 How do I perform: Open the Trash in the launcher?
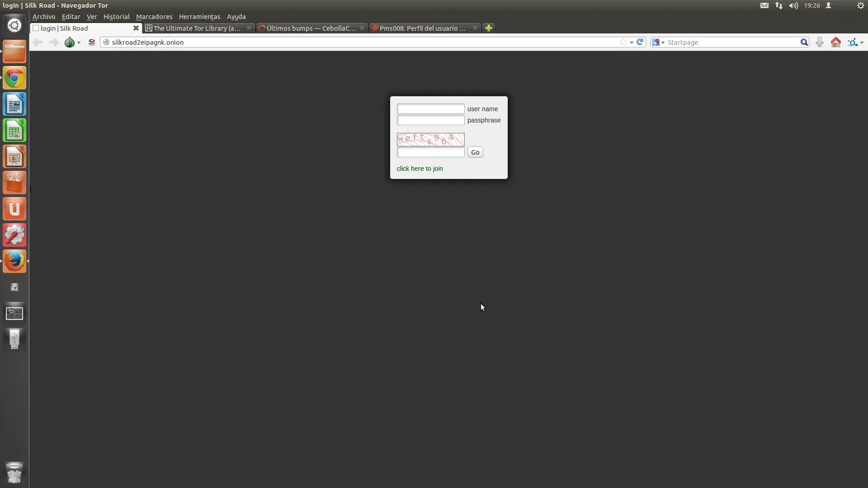(x=14, y=473)
